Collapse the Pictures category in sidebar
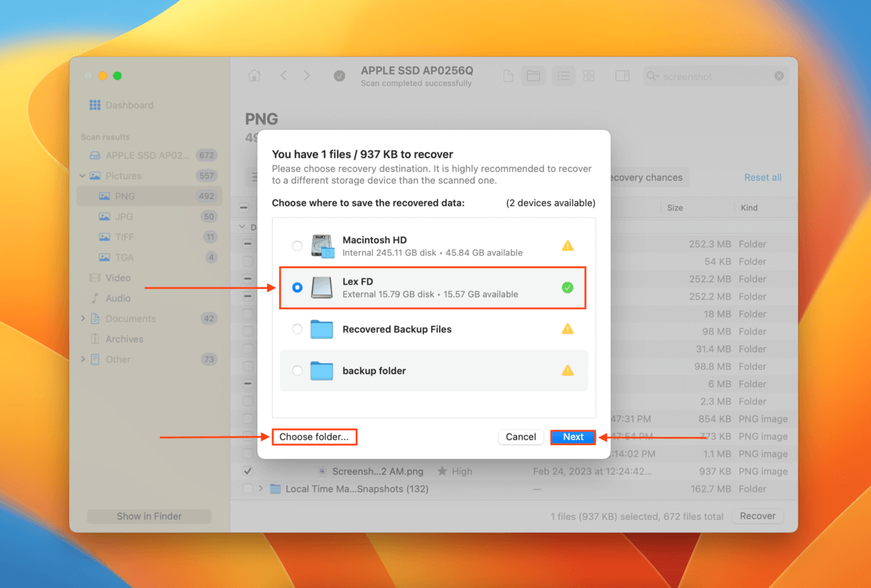871x588 pixels. [83, 176]
